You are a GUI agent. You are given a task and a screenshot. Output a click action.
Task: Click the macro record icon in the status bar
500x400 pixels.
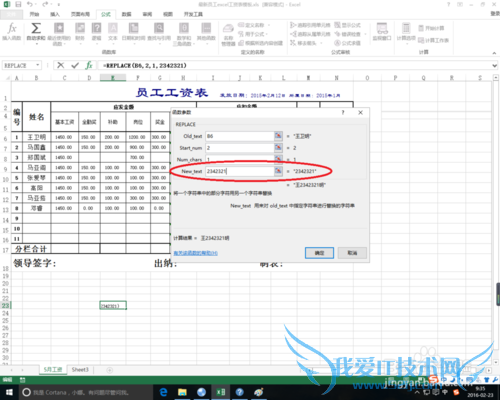[x=22, y=380]
